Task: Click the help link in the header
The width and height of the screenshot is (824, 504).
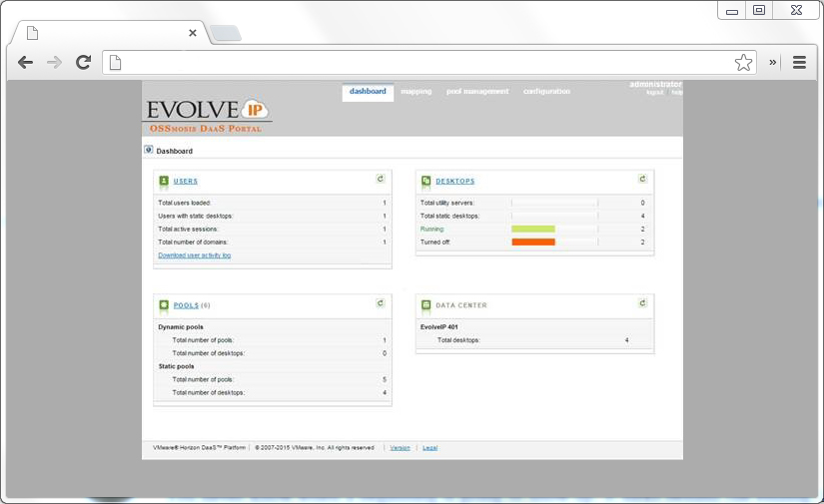Action: click(x=677, y=93)
